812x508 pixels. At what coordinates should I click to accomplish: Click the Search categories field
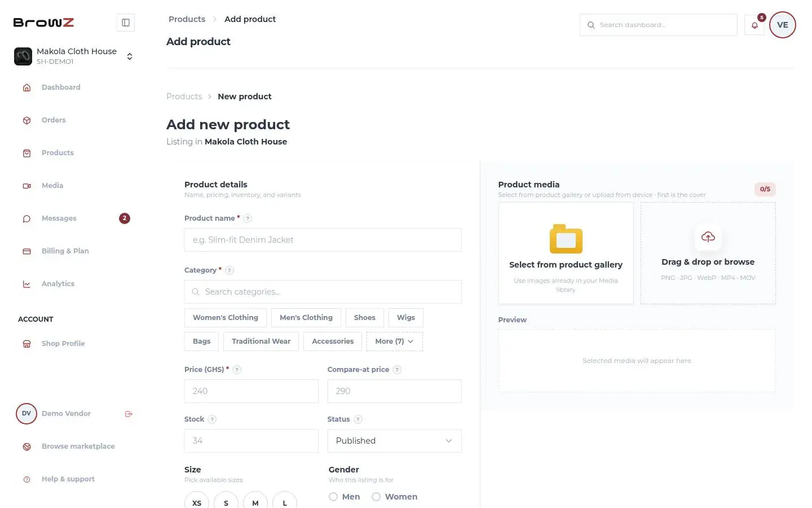tap(323, 292)
